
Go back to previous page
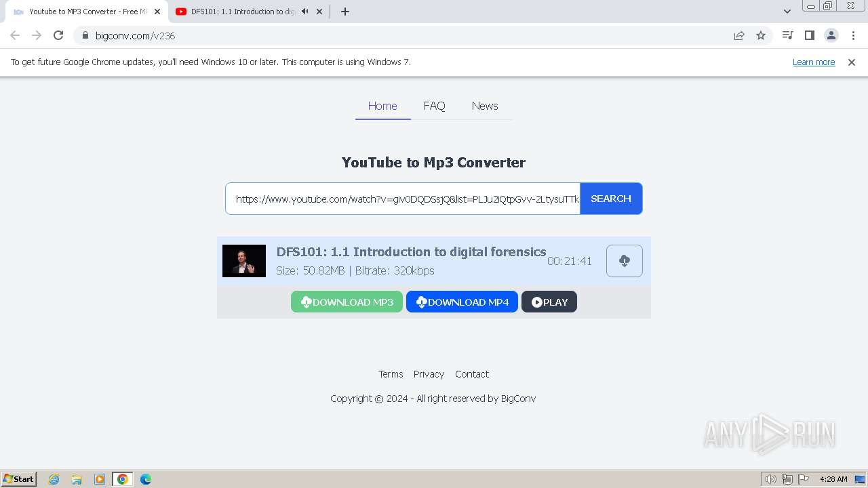click(15, 36)
